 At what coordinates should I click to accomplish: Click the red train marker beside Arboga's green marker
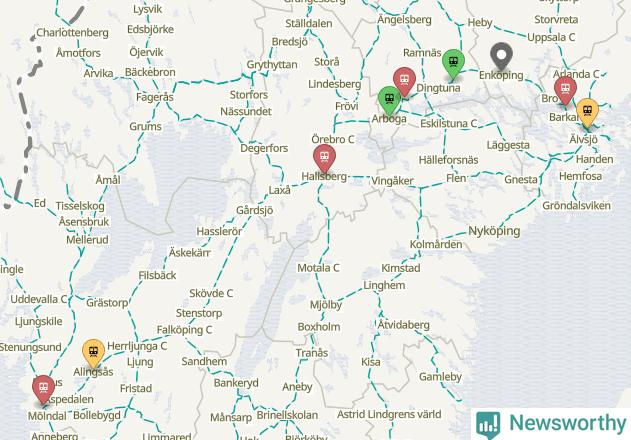point(404,81)
